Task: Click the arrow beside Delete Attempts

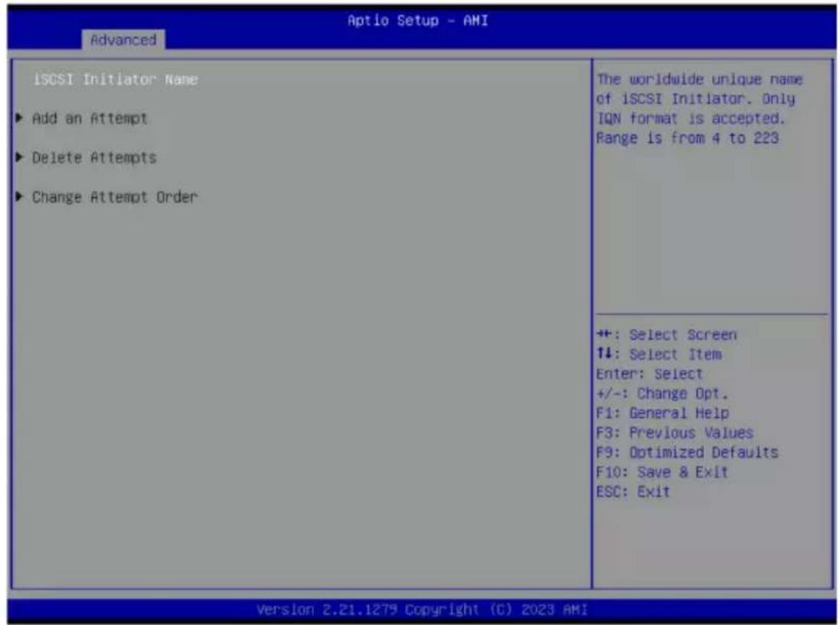Action: pyautogui.click(x=20, y=157)
